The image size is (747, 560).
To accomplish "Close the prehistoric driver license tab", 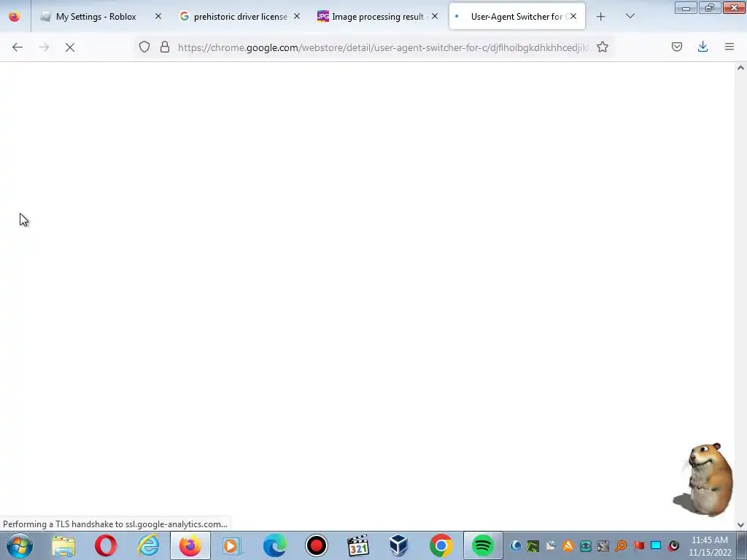I will click(x=296, y=16).
